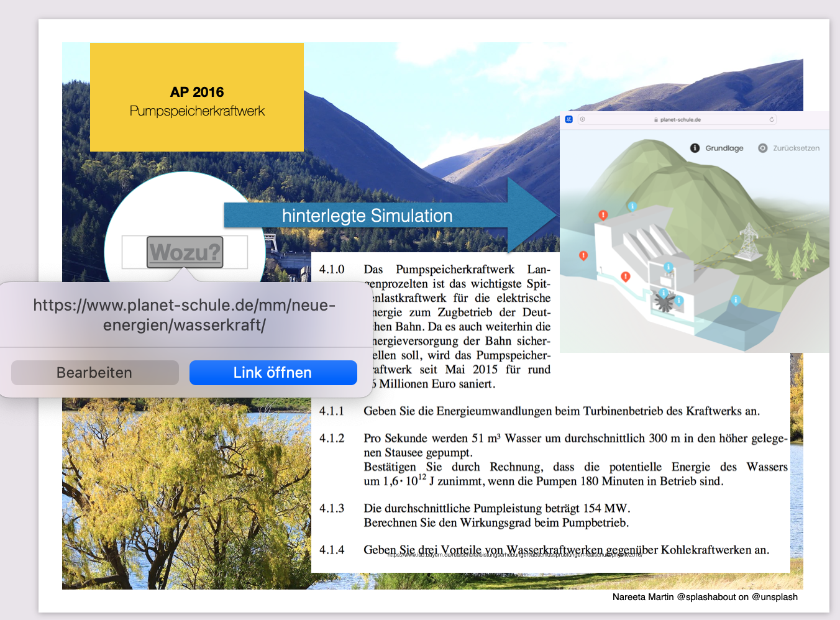
Task: Click the red warning marker on the water pipe
Action: click(x=626, y=276)
